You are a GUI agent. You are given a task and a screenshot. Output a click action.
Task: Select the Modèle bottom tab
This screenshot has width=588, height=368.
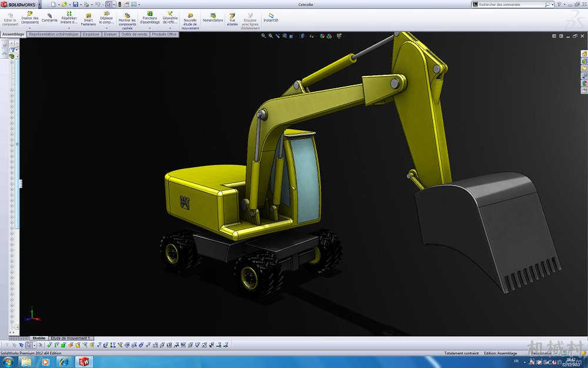(39, 339)
